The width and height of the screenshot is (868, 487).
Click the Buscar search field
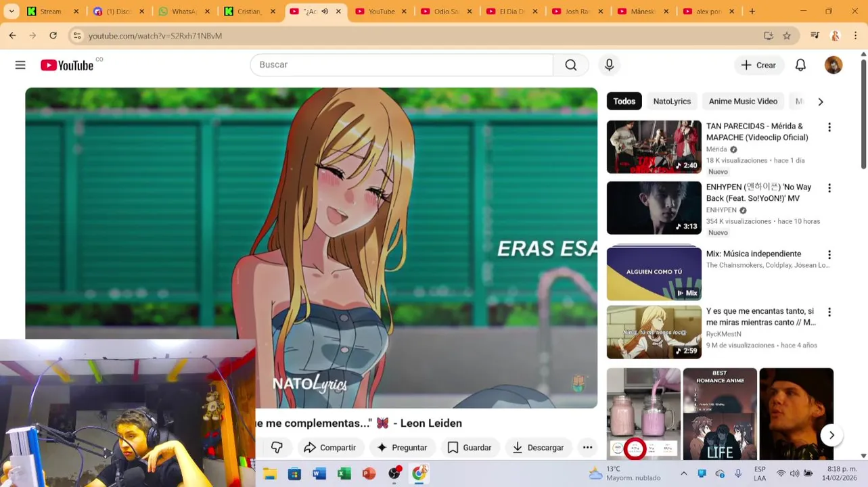pyautogui.click(x=402, y=65)
